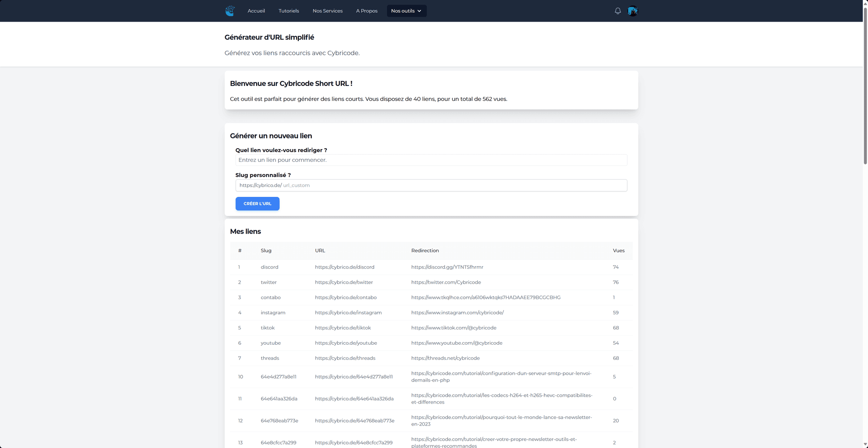Click the https://cybrico.de/twitter URL
Image resolution: width=868 pixels, height=448 pixels.
(344, 282)
